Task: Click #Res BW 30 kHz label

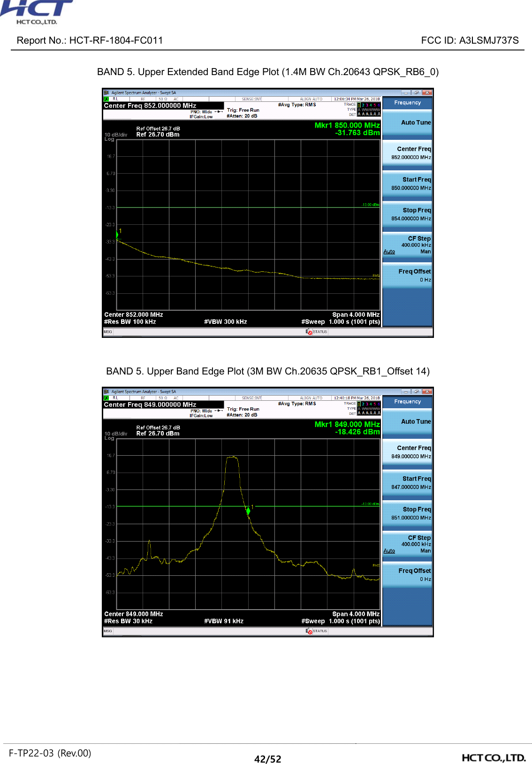Action: tap(128, 621)
